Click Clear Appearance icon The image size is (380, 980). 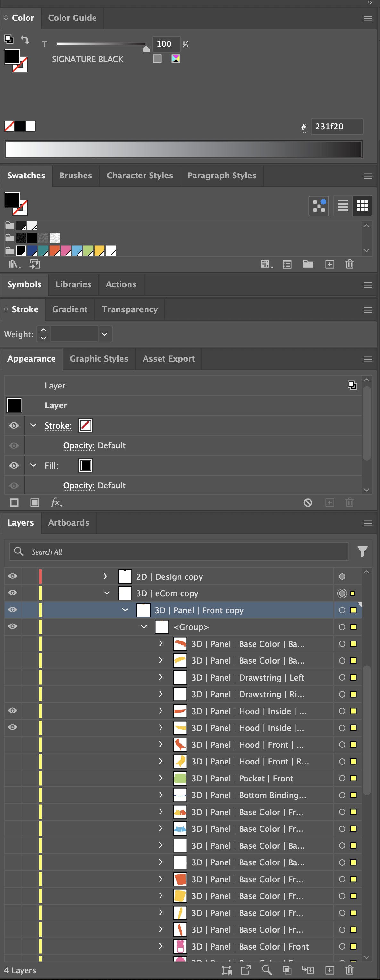tap(308, 502)
